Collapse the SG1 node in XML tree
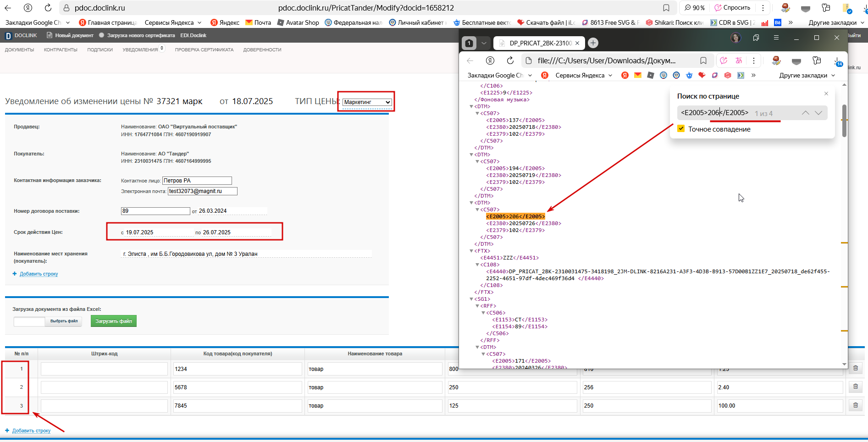 point(471,299)
